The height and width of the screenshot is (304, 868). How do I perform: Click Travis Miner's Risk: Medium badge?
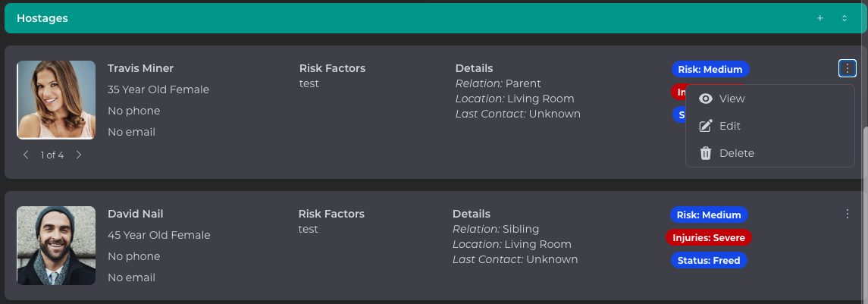coord(710,69)
